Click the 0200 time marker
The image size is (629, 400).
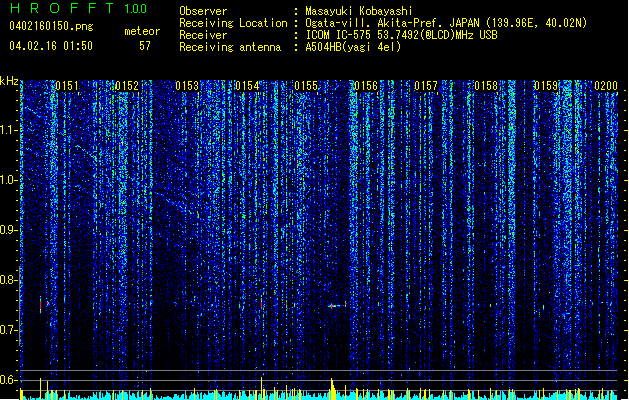click(x=606, y=86)
